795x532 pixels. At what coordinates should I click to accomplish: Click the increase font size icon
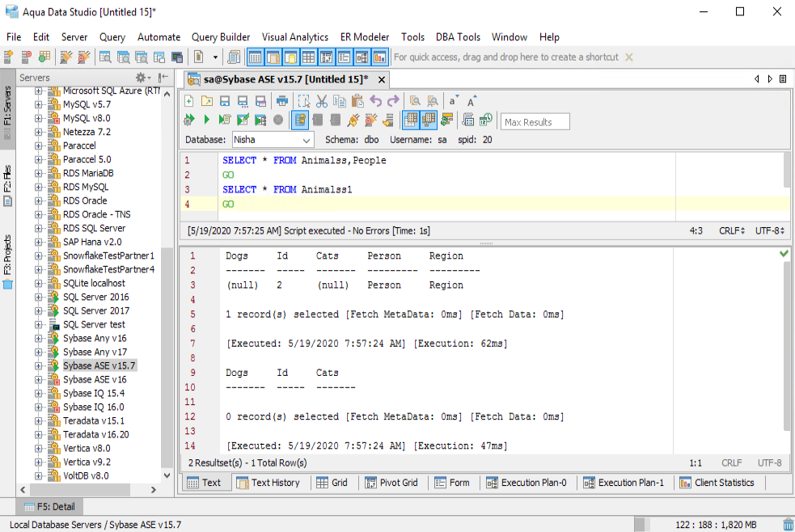472,101
